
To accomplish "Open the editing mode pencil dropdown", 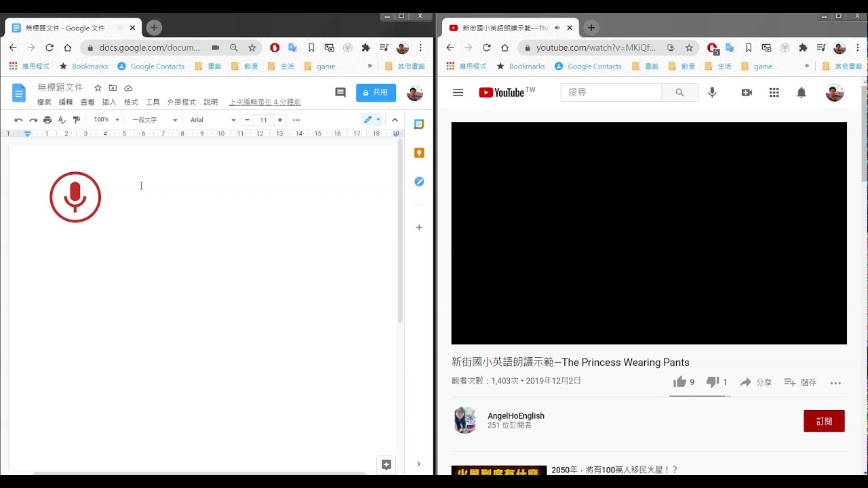I will tap(372, 120).
